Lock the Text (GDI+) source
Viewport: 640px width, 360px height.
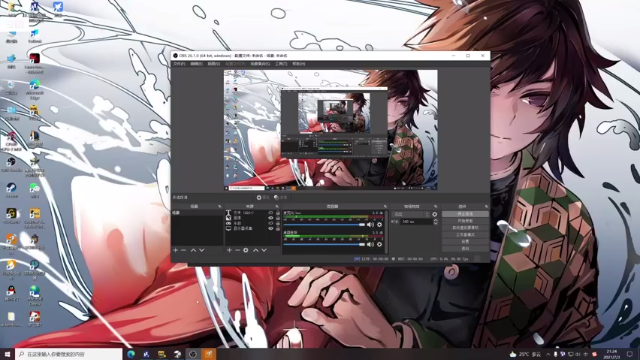click(278, 213)
